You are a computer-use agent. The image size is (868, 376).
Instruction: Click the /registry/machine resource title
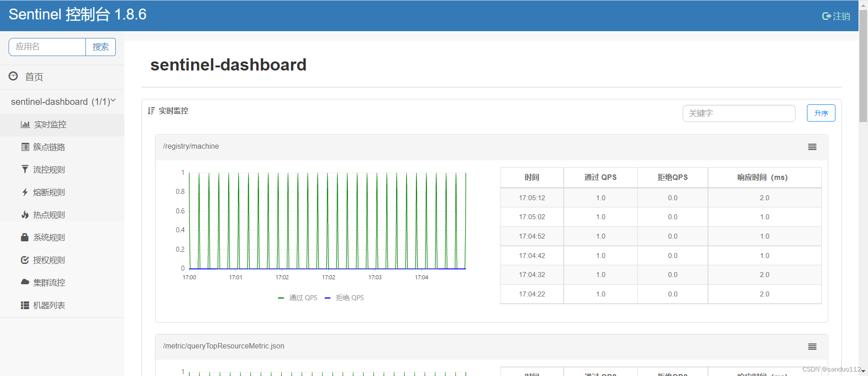[191, 146]
